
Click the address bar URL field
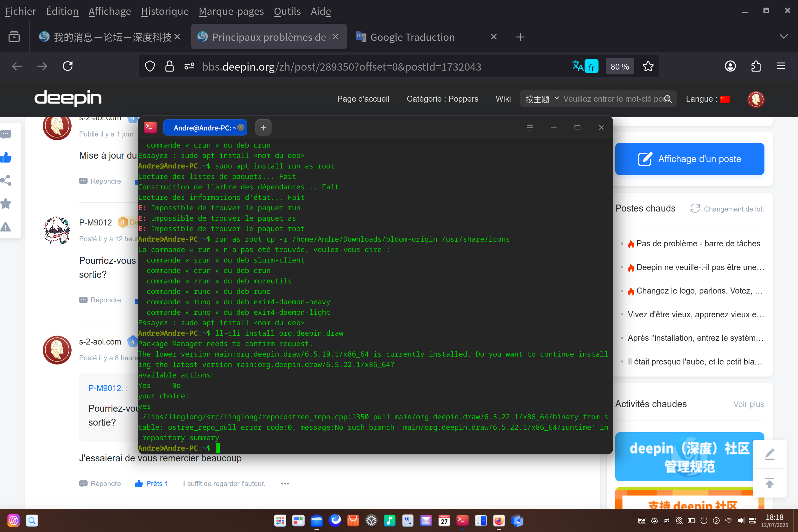341,66
